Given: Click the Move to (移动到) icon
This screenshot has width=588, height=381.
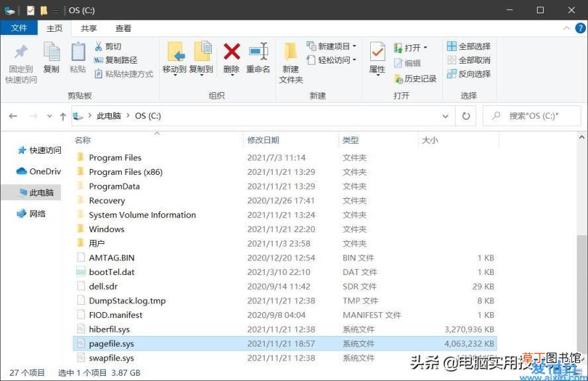Looking at the screenshot, I should point(175,52).
